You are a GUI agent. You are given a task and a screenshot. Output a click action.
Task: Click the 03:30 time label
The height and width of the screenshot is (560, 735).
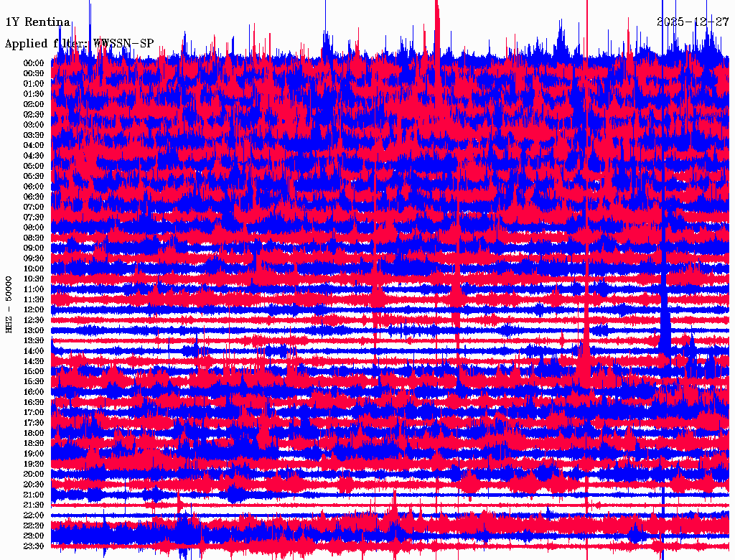pyautogui.click(x=34, y=135)
